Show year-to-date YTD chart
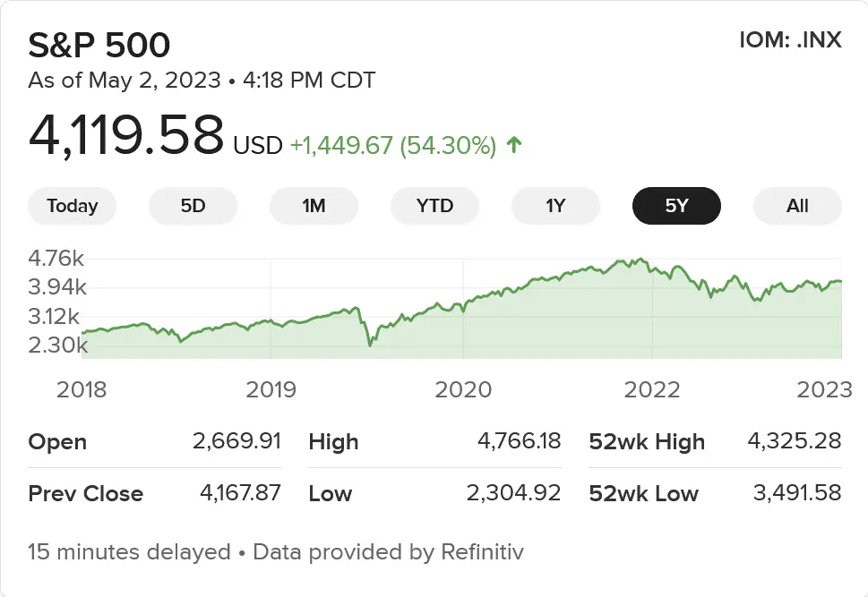The width and height of the screenshot is (868, 597). coord(434,206)
